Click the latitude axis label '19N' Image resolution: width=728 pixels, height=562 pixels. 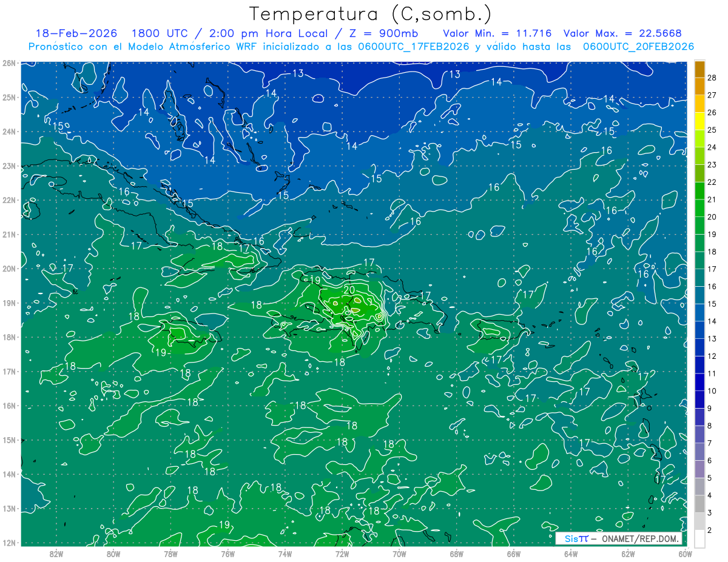[8, 303]
